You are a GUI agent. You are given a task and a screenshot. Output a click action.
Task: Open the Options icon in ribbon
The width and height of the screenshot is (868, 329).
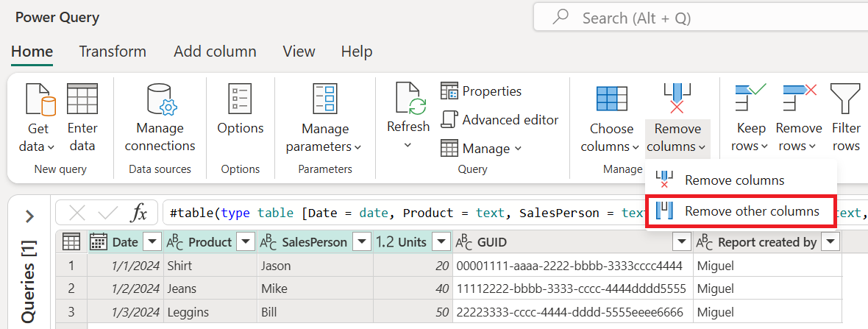point(240,99)
